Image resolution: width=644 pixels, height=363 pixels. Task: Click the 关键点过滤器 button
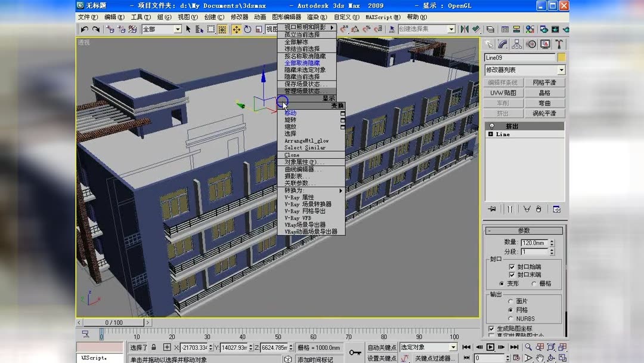pyautogui.click(x=436, y=358)
